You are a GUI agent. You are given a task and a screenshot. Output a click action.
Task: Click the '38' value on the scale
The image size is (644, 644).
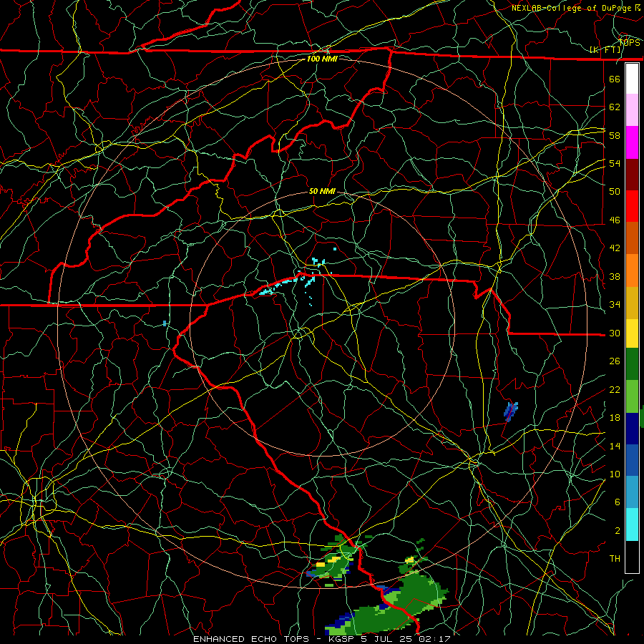(615, 277)
